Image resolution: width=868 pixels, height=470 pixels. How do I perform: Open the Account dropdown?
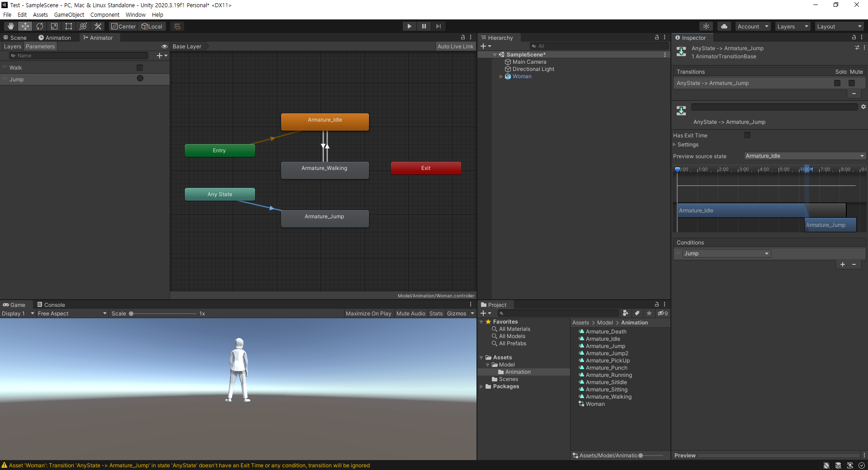click(753, 26)
